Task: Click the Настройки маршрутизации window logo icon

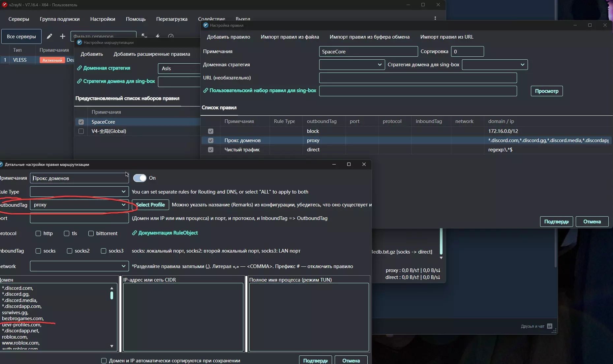Action: point(79,43)
